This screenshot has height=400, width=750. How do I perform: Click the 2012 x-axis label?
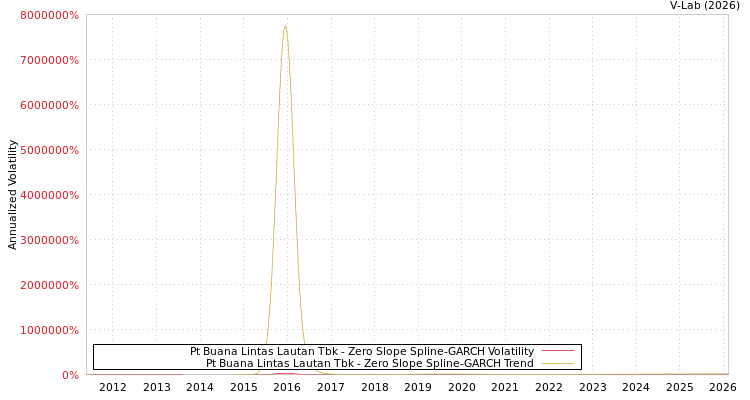[x=113, y=387]
